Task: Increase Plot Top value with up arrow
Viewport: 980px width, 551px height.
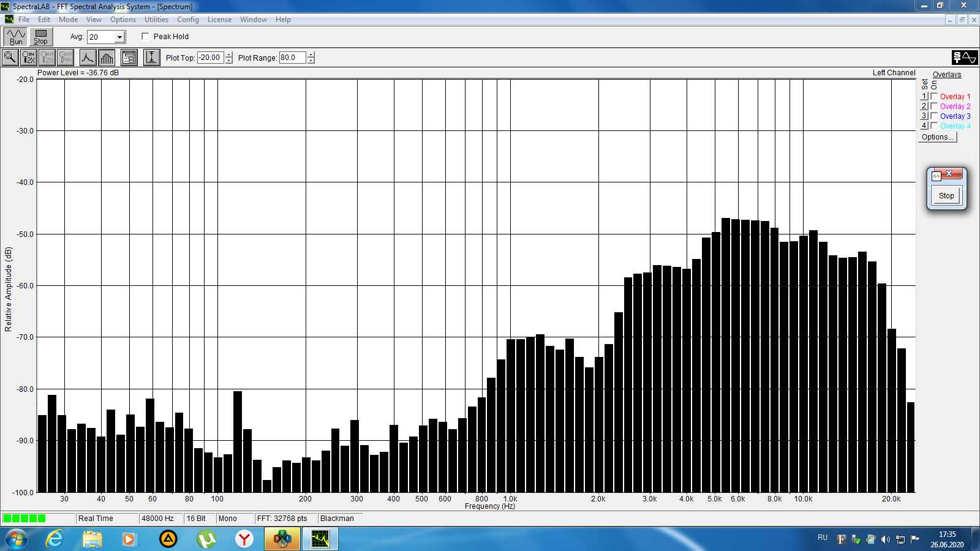Action: click(x=229, y=54)
